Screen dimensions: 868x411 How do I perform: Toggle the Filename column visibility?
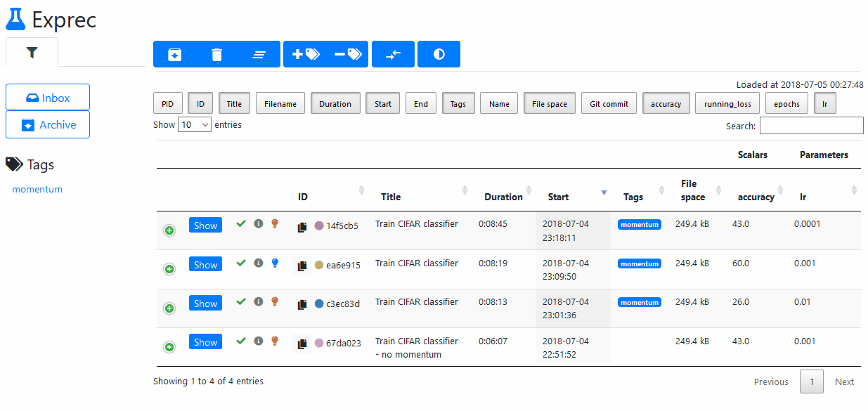pyautogui.click(x=280, y=104)
